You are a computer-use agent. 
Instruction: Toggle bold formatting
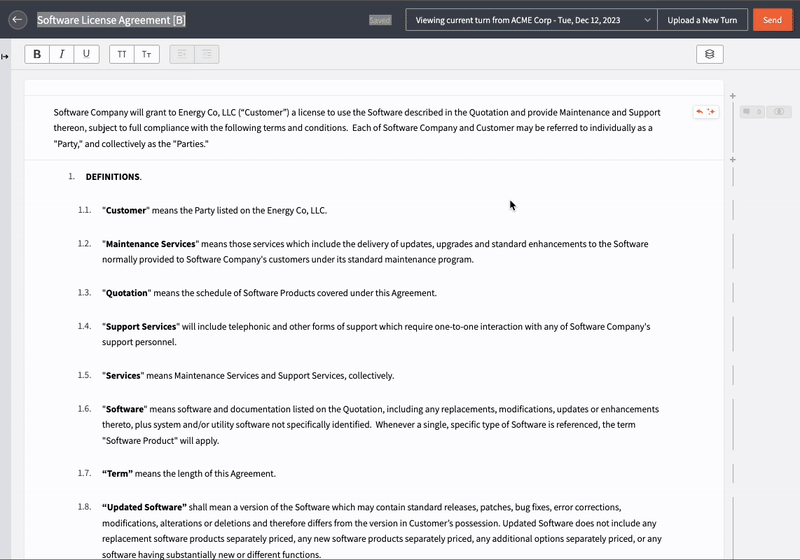click(x=37, y=54)
